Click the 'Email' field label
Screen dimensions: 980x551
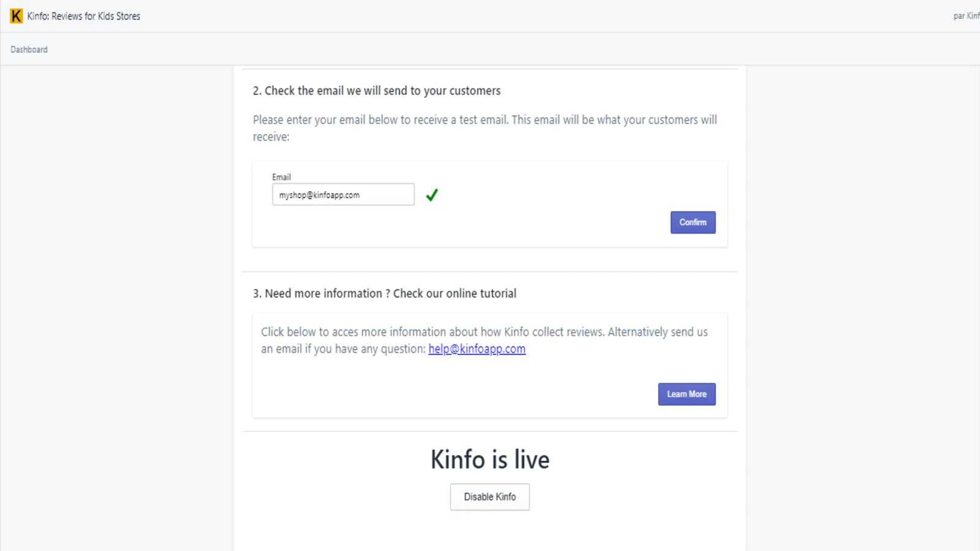[x=282, y=177]
